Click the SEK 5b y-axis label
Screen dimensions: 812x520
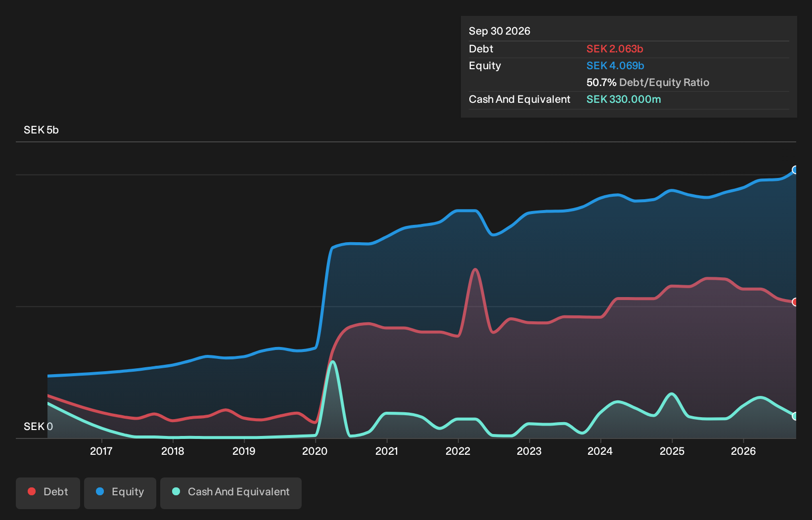(41, 130)
